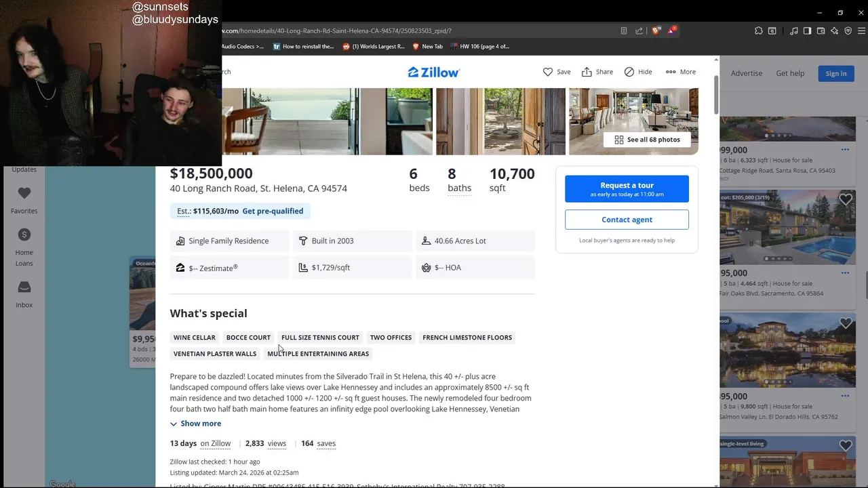Click Request a tour button
The height and width of the screenshot is (488, 868).
tap(627, 189)
